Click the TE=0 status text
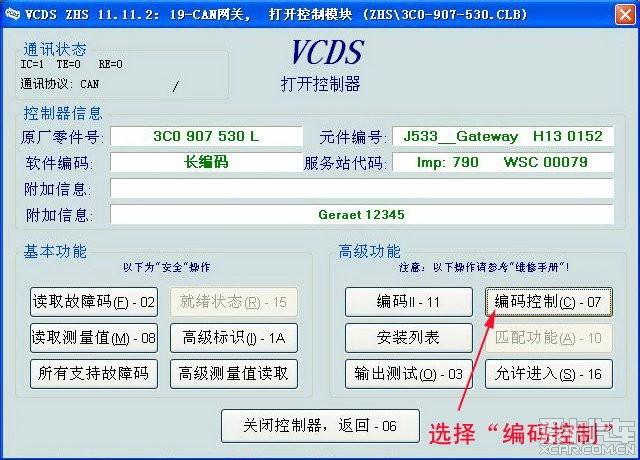Viewport: 640px width, 460px height. pos(69,64)
